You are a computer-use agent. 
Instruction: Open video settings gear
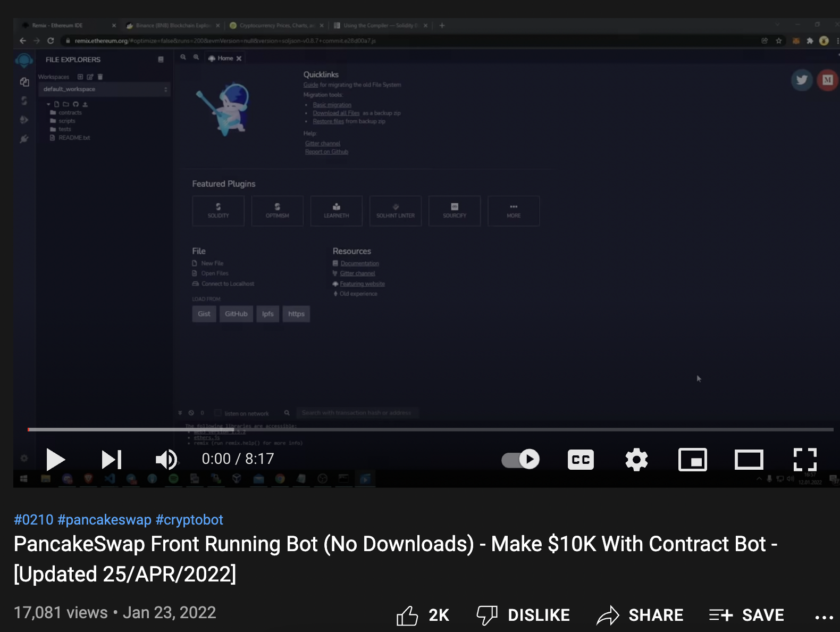click(636, 460)
